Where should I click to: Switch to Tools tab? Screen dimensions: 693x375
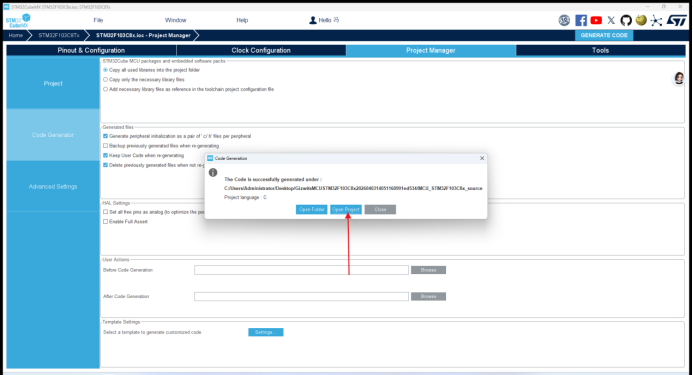(601, 50)
